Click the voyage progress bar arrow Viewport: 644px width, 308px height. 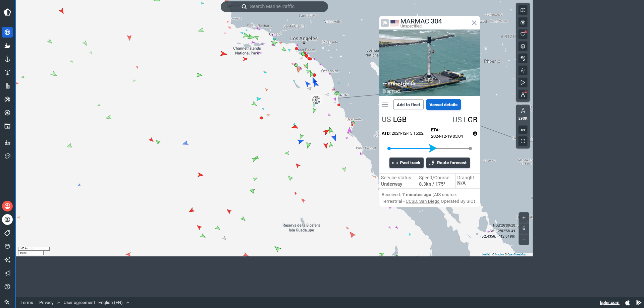(x=433, y=148)
